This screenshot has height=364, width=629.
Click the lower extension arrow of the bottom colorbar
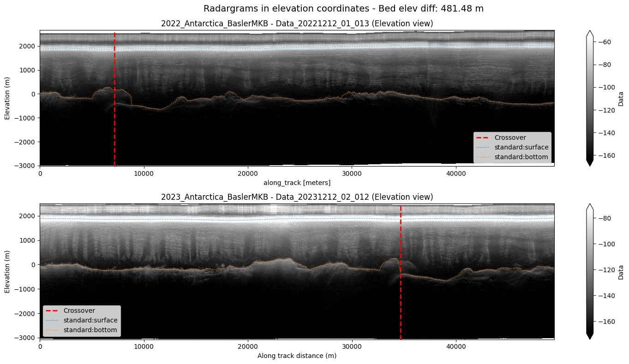point(590,336)
